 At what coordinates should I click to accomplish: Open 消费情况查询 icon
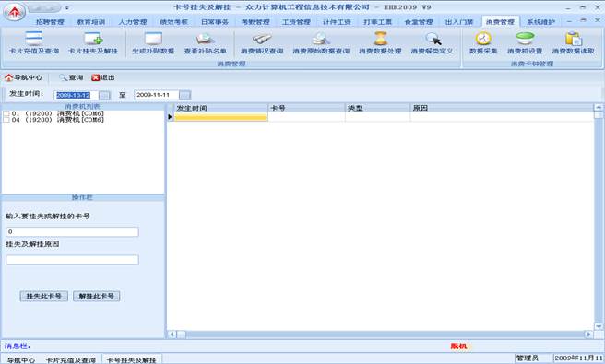tap(262, 42)
